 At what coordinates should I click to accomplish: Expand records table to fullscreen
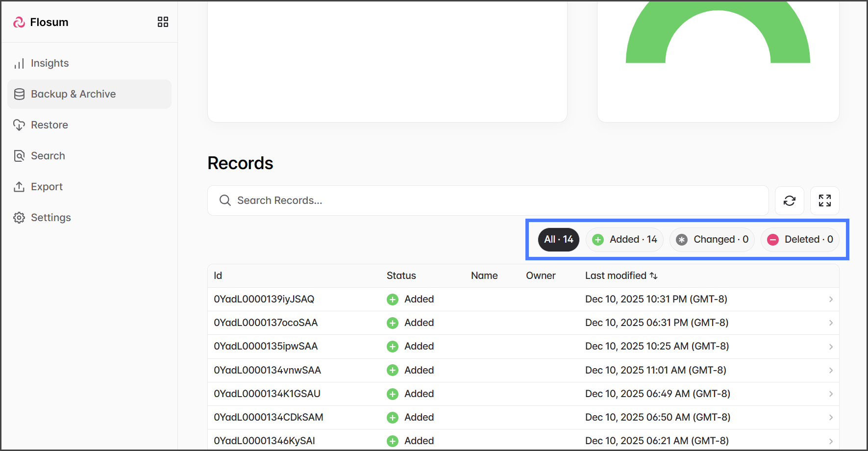click(x=824, y=200)
